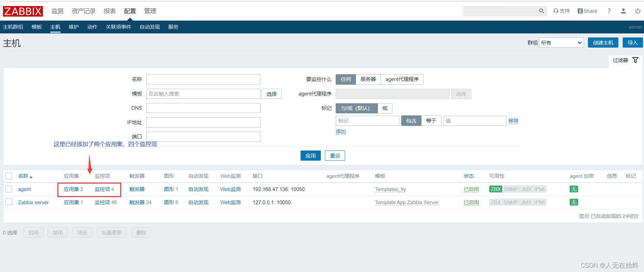Click 选择 button next to 模板 field
Image resolution: width=644 pixels, height=272 pixels.
(272, 94)
